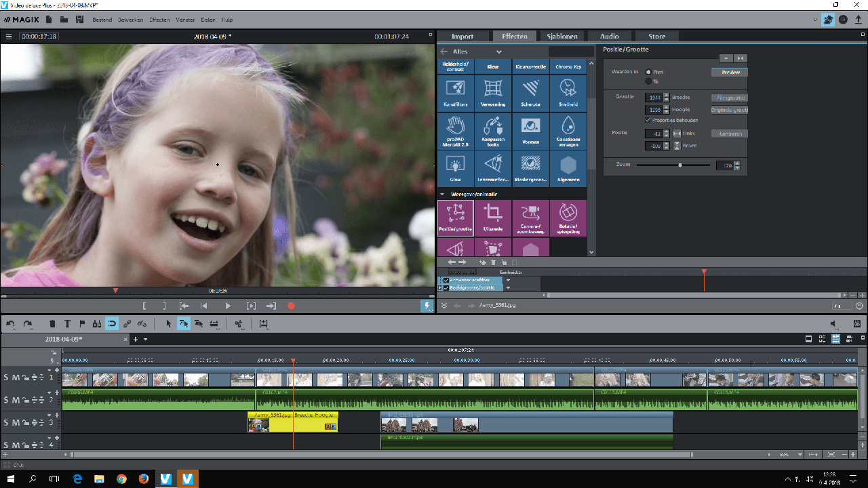The image size is (868, 488).
Task: Select the yellow Aemy_5361.jpg timeline clip
Action: click(293, 422)
